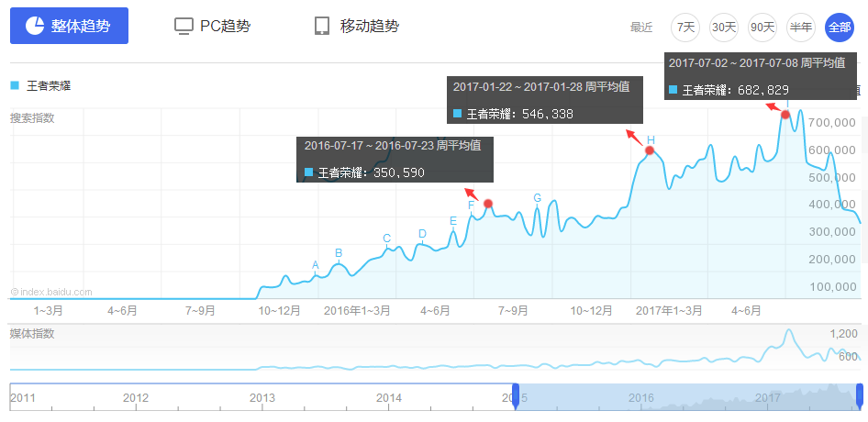Click the 400,000 y-axis value
This screenshot has width=868, height=422.
click(832, 205)
